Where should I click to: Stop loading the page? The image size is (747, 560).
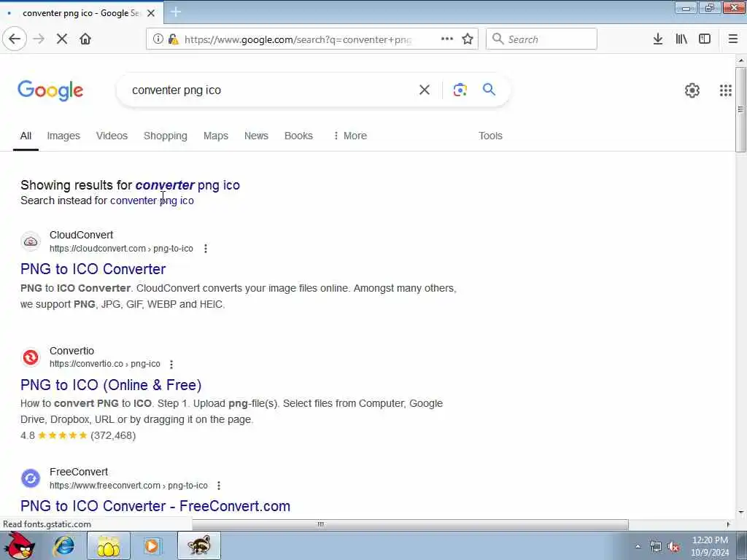[62, 39]
